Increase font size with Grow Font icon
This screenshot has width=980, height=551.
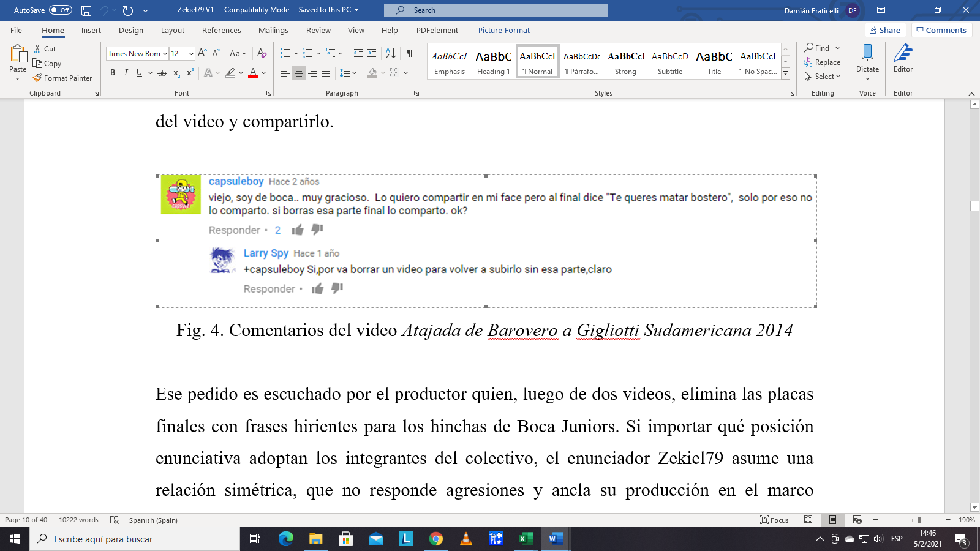pos(202,53)
